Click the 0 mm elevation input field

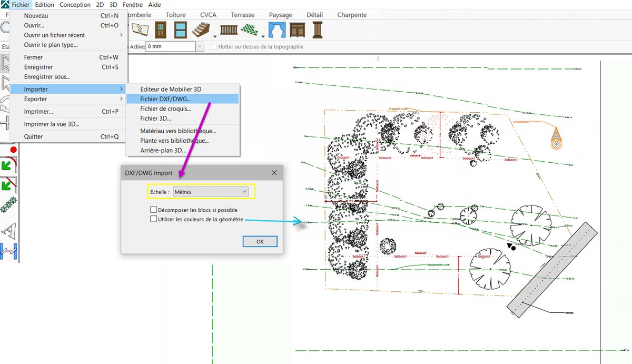click(171, 46)
